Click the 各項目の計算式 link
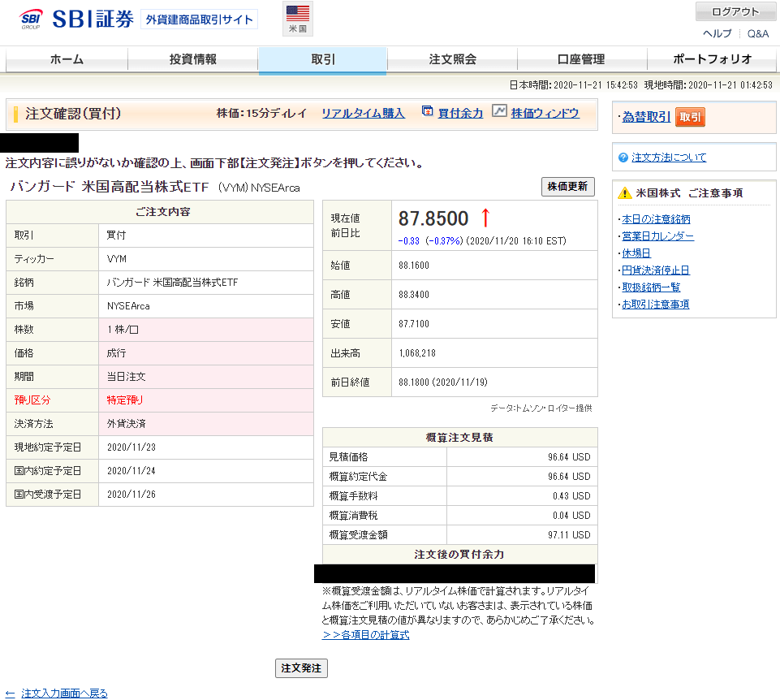This screenshot has width=780, height=700. click(x=367, y=634)
